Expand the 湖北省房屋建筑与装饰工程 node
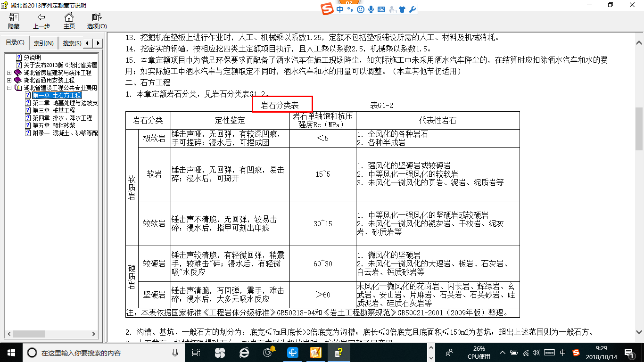 pos(9,73)
